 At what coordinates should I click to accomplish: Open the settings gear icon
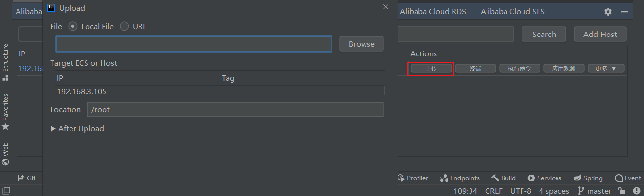coord(608,12)
